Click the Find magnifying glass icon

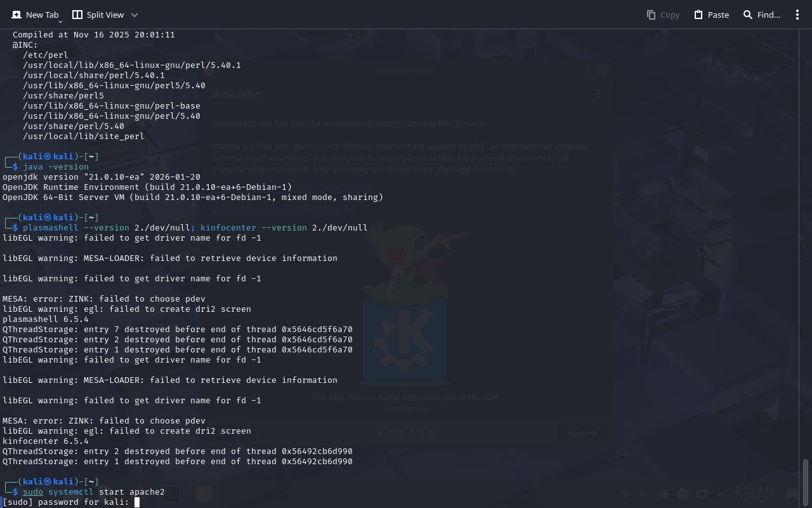point(748,15)
